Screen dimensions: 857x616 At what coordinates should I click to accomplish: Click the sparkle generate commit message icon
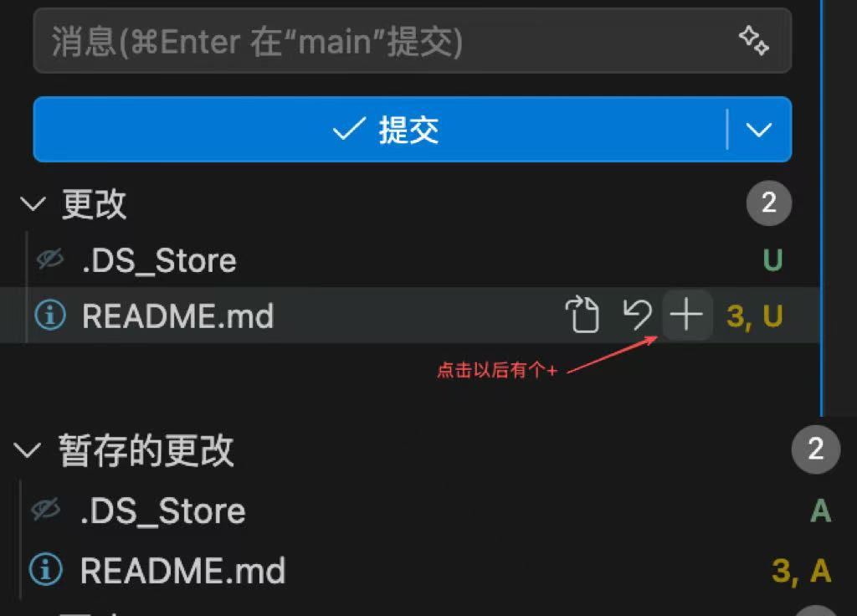pyautogui.click(x=754, y=40)
